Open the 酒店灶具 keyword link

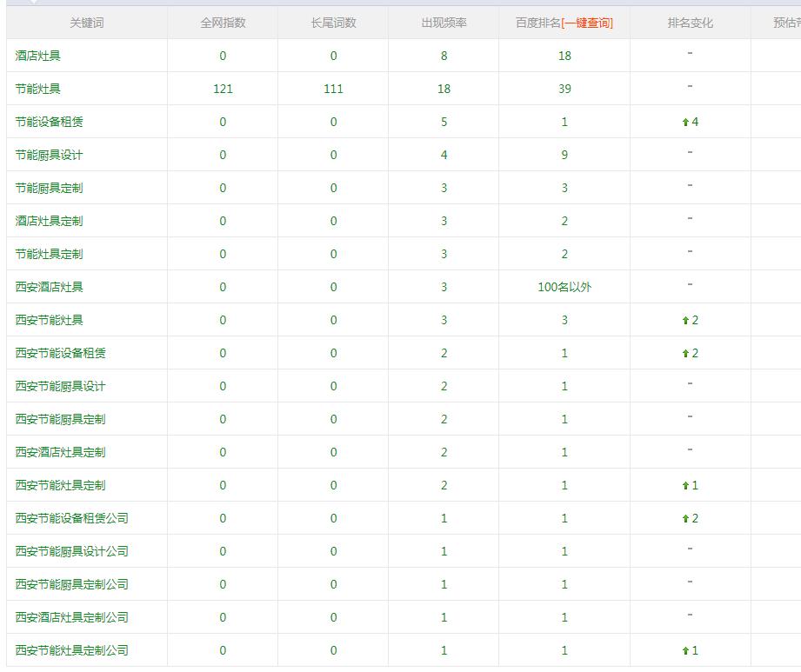coord(38,56)
